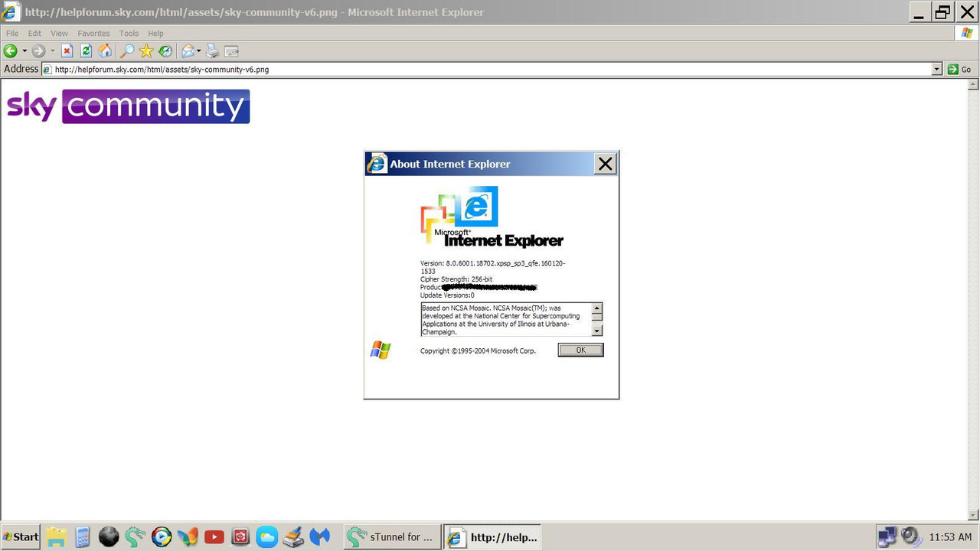Launch Windows Media Player from the taskbar
The width and height of the screenshot is (980, 551).
[x=162, y=536]
